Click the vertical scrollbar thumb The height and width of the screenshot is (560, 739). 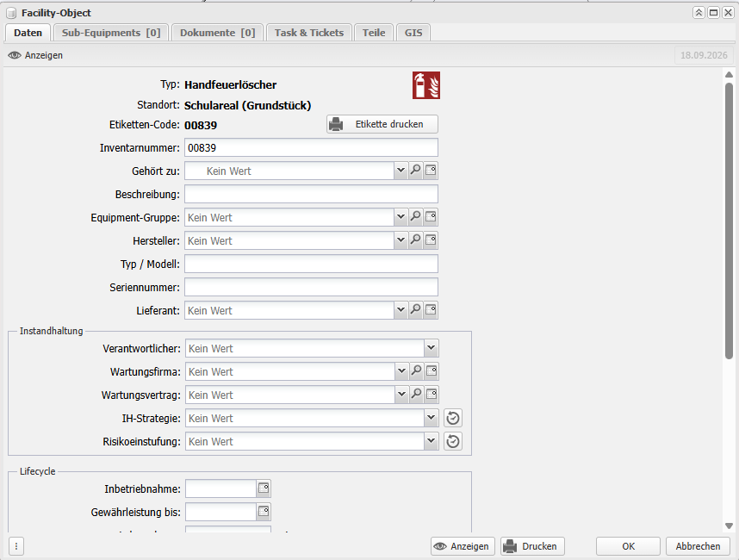730,221
